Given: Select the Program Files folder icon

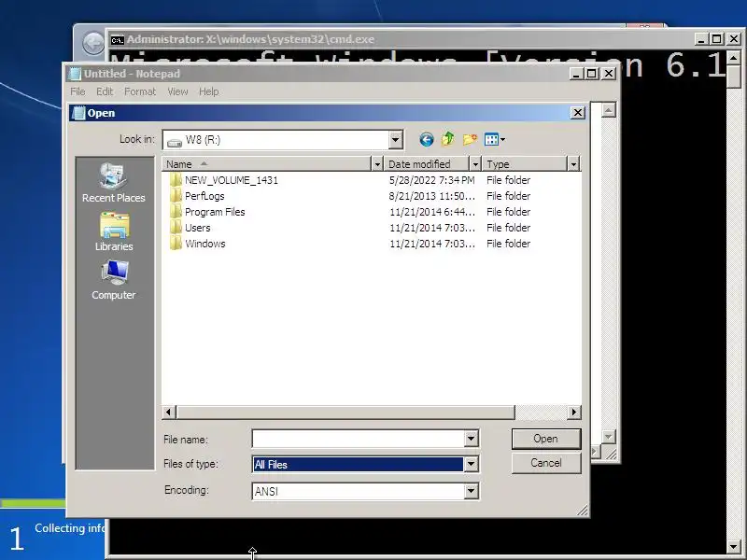Looking at the screenshot, I should pos(176,212).
